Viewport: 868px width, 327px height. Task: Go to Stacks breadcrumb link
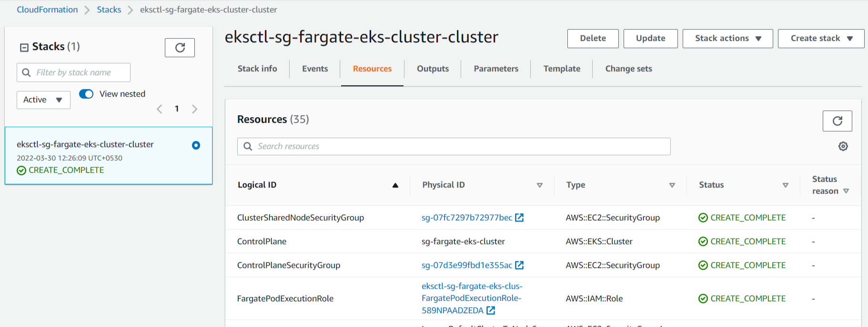click(x=109, y=10)
